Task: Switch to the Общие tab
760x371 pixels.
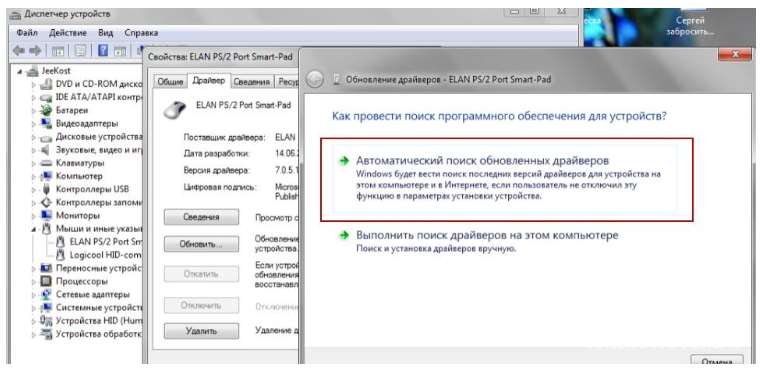Action: tap(170, 82)
